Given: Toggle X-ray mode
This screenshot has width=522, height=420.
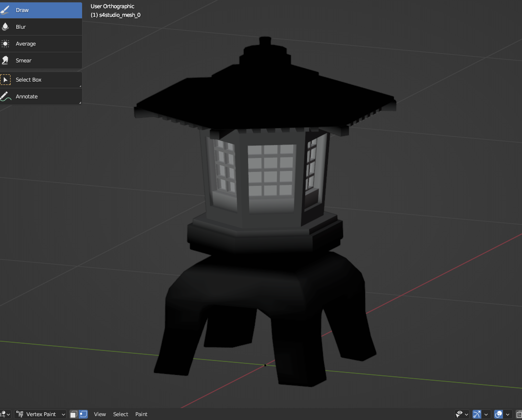Looking at the screenshot, I should 519,414.
